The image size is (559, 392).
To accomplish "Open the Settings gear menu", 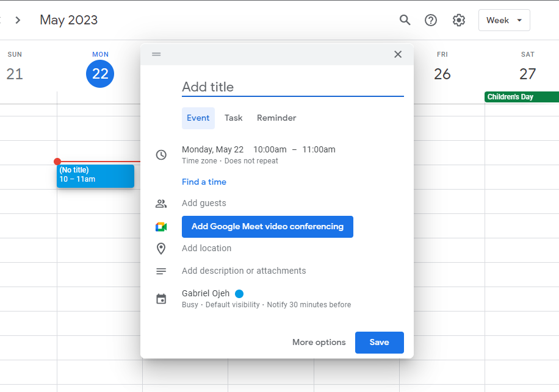I will (459, 20).
